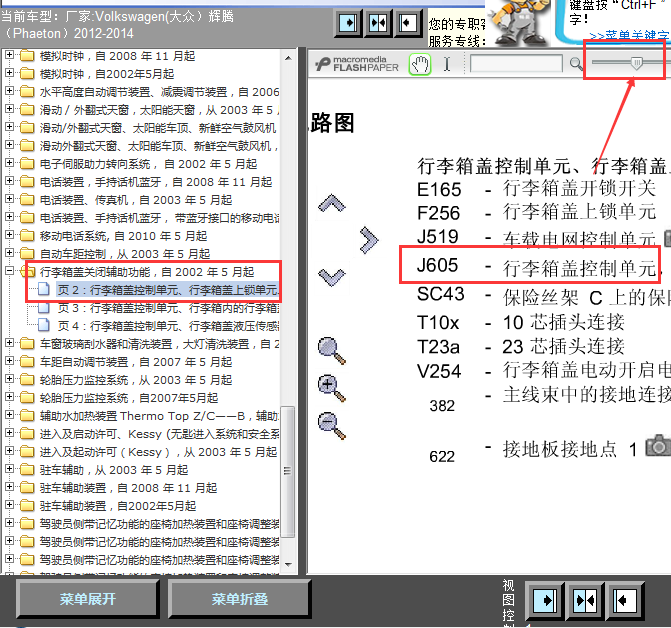Click top view control arrow-right-to-bar button
The height and width of the screenshot is (628, 671).
(x=349, y=23)
